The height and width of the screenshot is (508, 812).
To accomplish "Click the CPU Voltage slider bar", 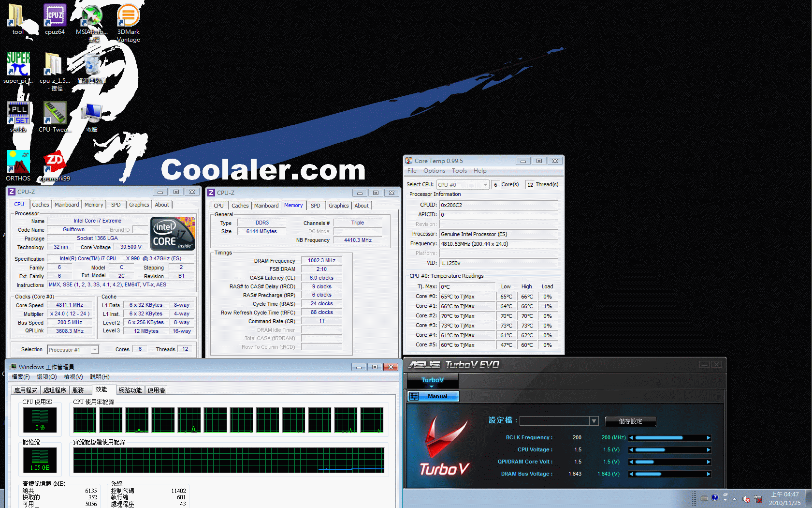I will (x=670, y=450).
